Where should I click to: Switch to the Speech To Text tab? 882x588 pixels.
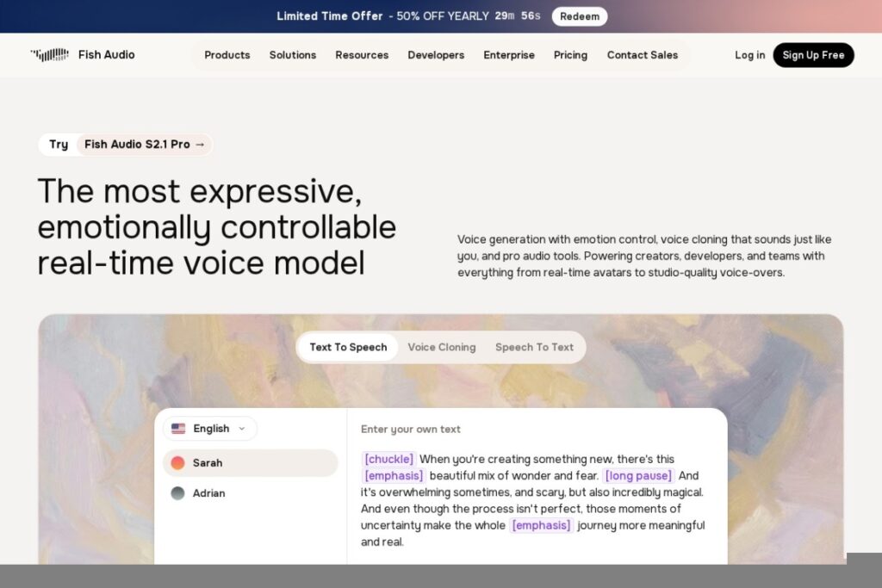pos(534,348)
